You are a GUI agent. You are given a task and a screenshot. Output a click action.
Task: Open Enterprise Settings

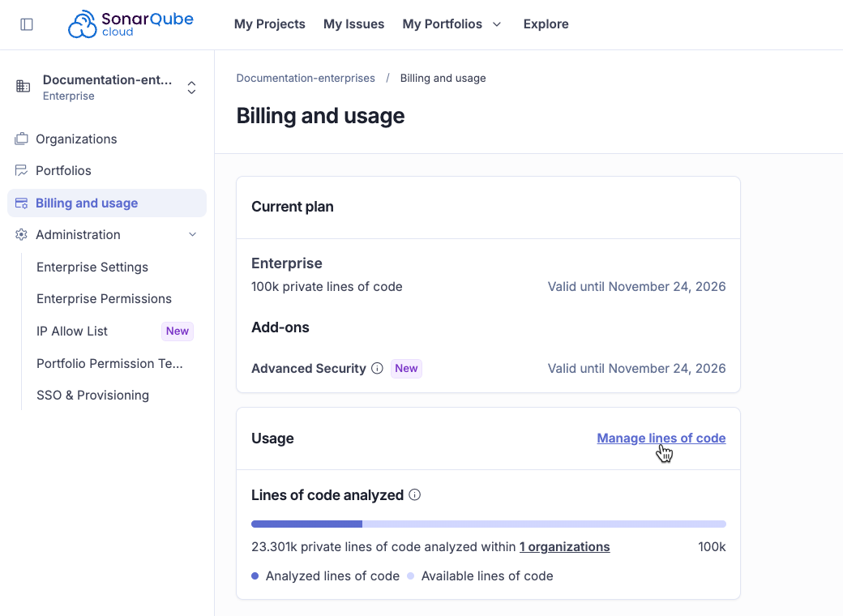point(92,267)
